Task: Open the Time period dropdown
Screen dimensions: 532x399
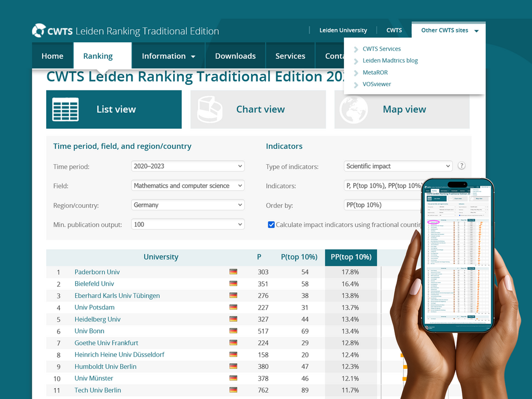Action: 187,166
